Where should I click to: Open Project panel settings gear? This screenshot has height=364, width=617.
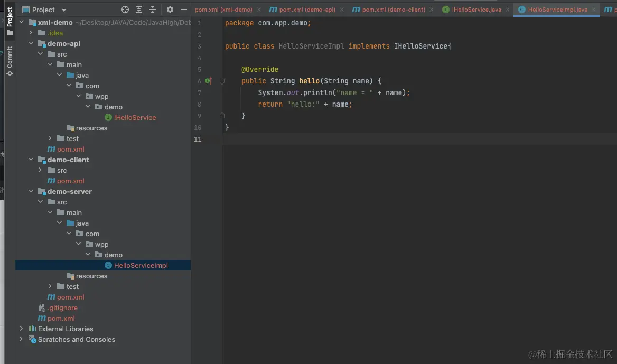(170, 10)
